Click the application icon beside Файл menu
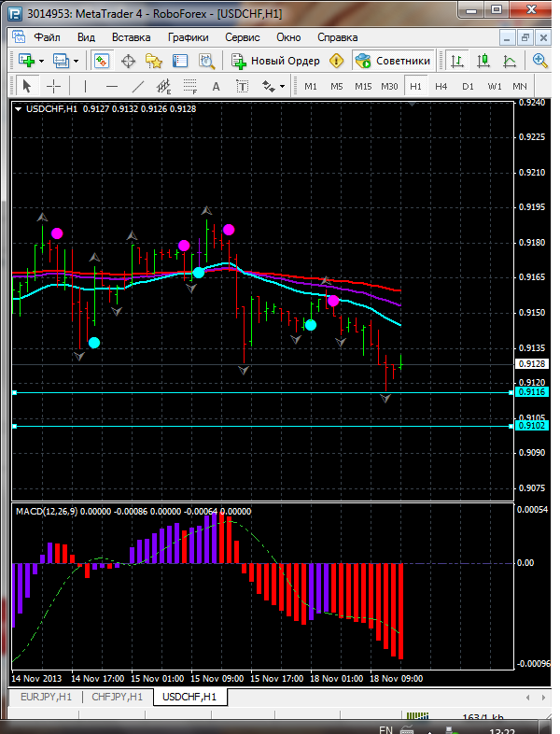The height and width of the screenshot is (734, 560). [x=19, y=37]
